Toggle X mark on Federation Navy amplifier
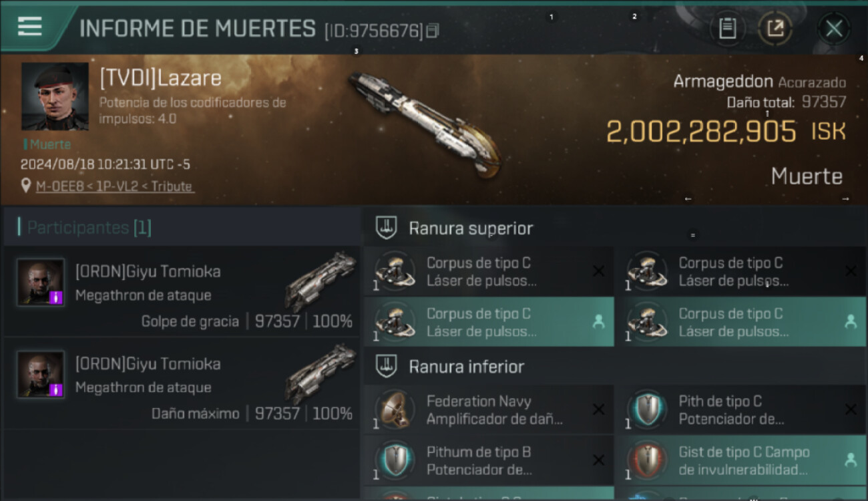The image size is (868, 501). pyautogui.click(x=598, y=409)
